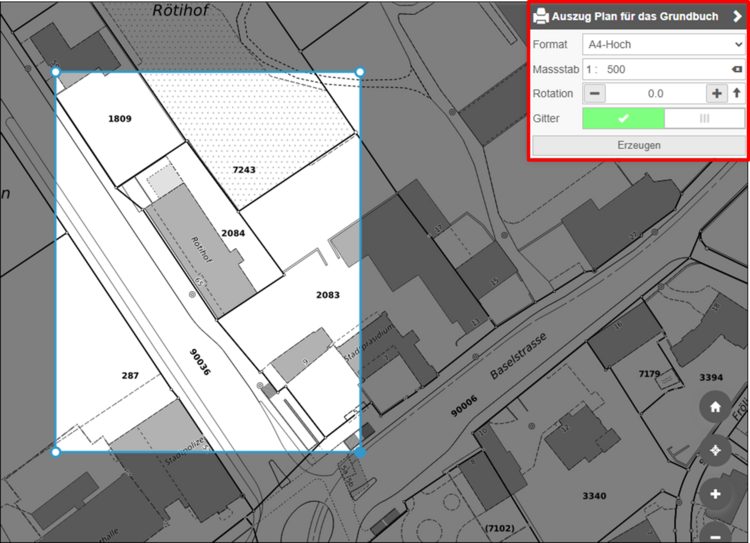
Task: Select parcel 7243 on the map
Action: 243,170
